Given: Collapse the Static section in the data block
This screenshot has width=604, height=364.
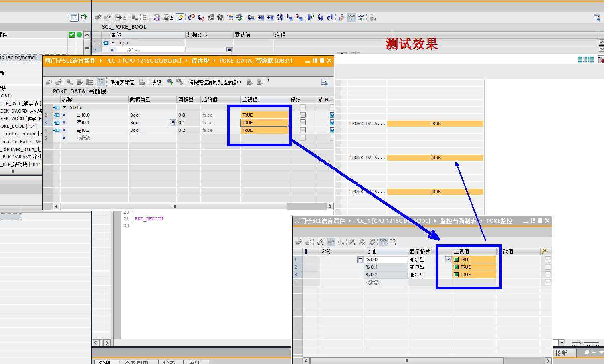Looking at the screenshot, I should tap(64, 107).
